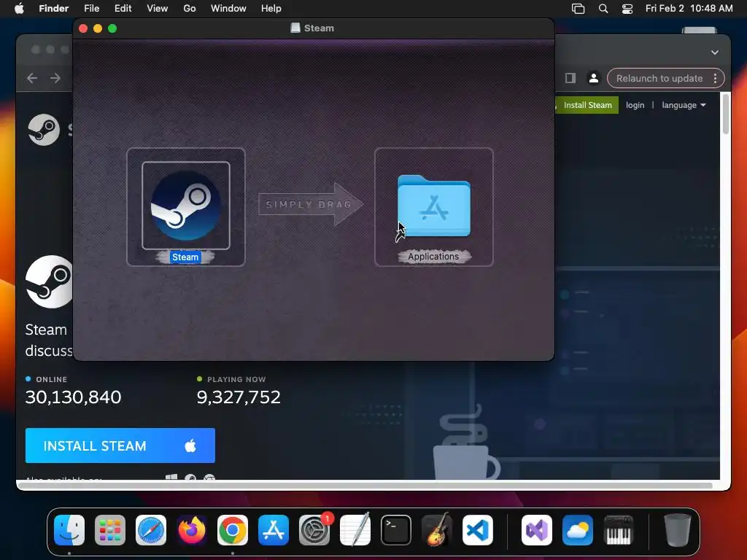The height and width of the screenshot is (560, 747).
Task: Click the online count 30,130,840
Action: click(74, 397)
